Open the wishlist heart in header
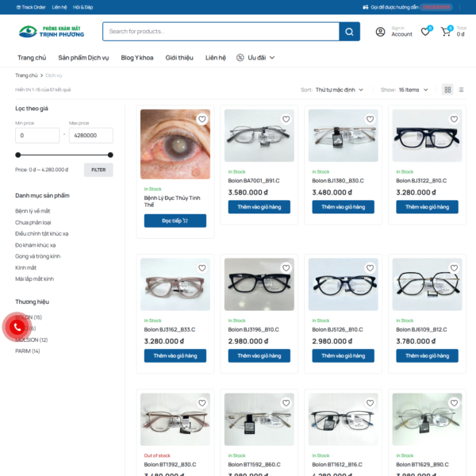This screenshot has height=476, width=476. click(x=425, y=32)
